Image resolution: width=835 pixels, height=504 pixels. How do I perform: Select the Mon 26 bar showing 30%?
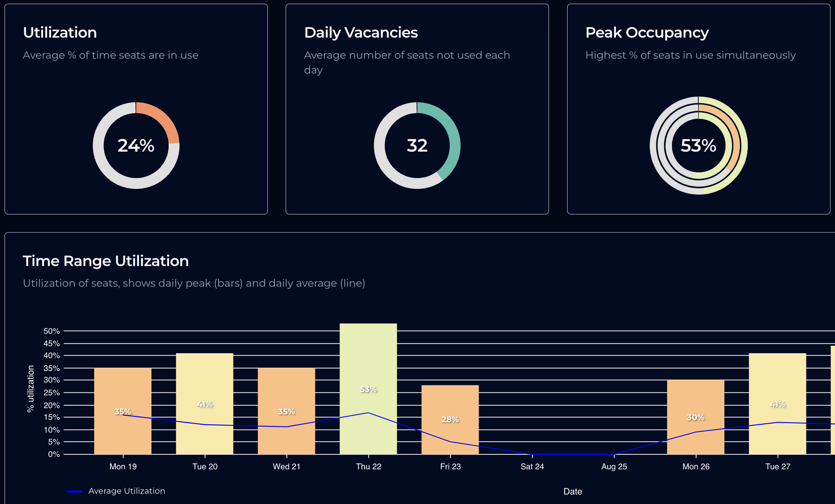pos(696,417)
